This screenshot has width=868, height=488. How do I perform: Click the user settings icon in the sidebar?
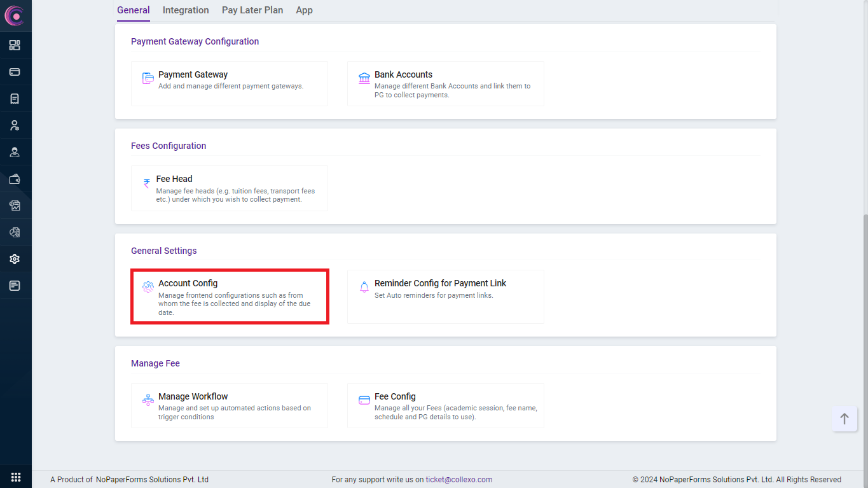point(15,125)
